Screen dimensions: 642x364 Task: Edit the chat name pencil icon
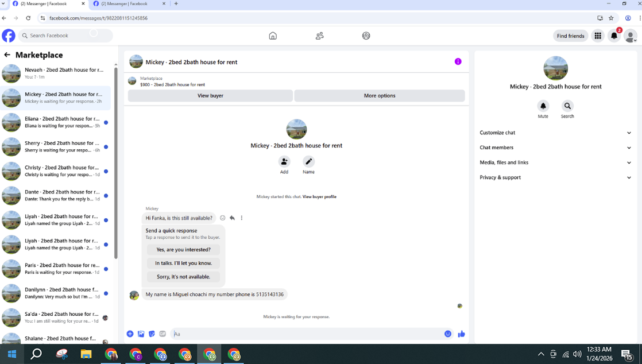[309, 161]
